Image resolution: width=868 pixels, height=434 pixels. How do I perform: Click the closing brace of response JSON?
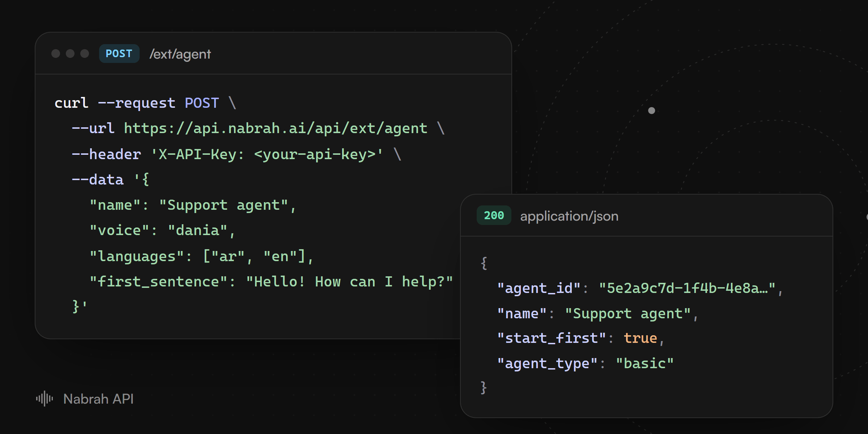(x=484, y=388)
